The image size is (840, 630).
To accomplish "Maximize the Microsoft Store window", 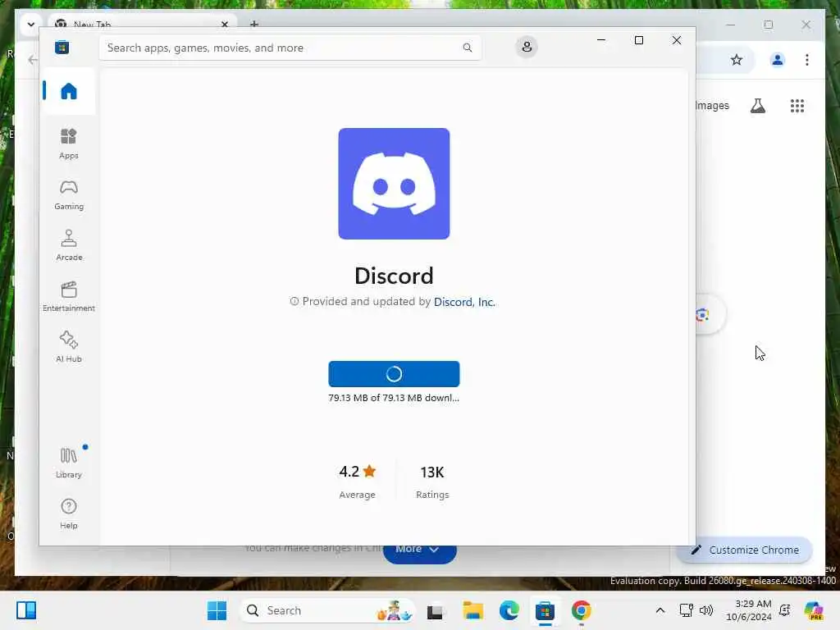I will (638, 40).
